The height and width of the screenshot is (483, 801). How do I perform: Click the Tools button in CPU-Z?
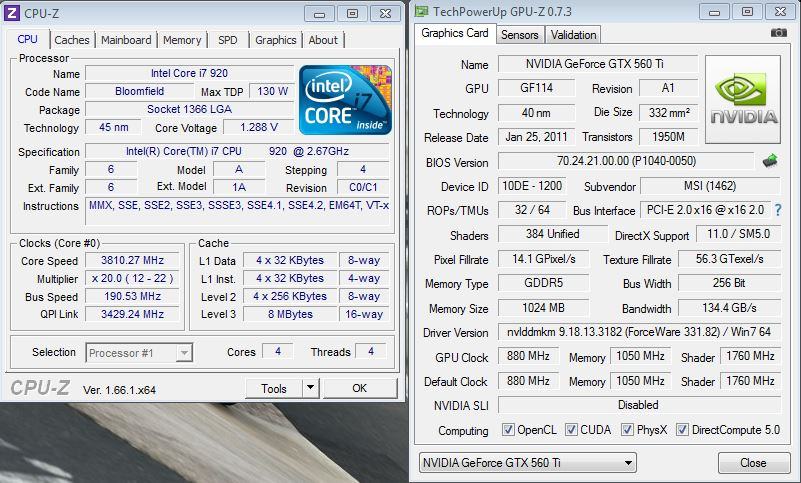[274, 388]
